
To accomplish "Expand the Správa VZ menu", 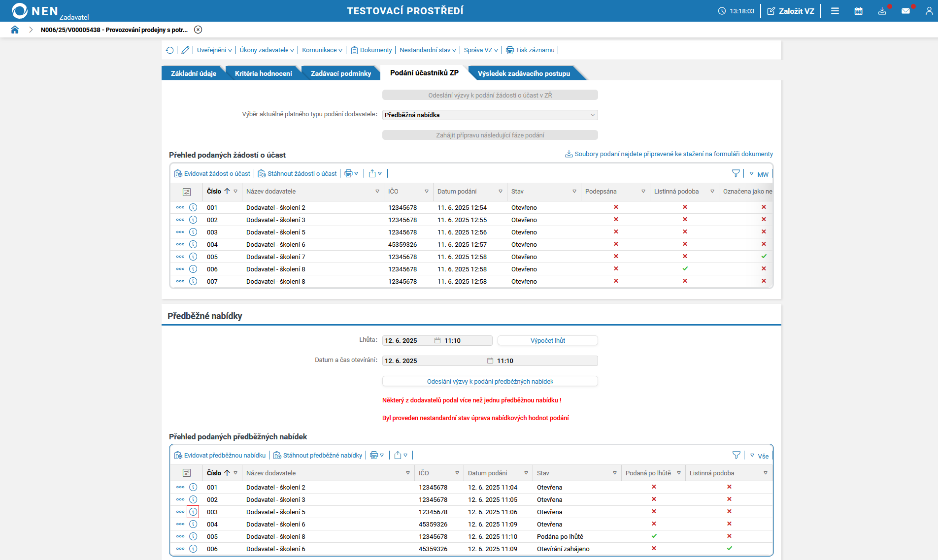I will (x=481, y=50).
